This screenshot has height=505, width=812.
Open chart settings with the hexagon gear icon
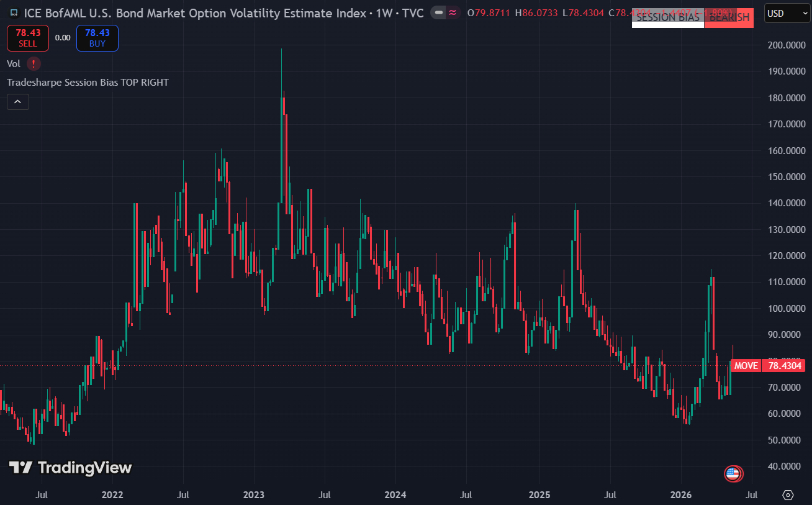788,495
